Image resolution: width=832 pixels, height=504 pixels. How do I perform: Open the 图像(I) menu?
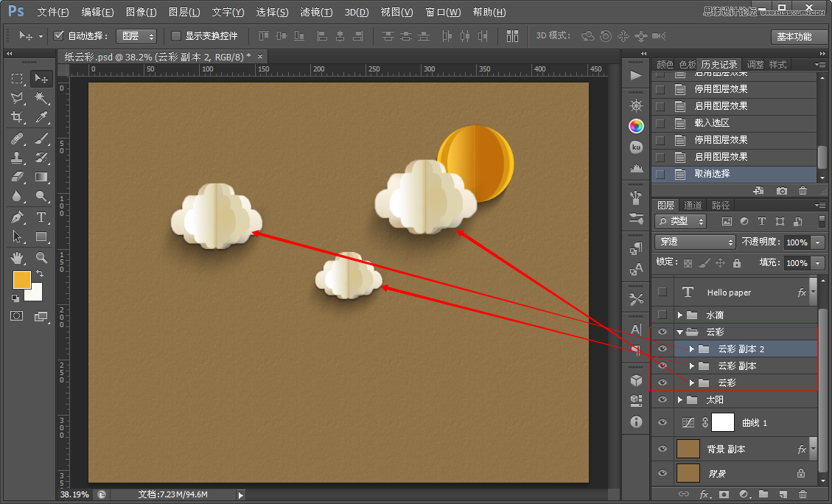coord(141,12)
